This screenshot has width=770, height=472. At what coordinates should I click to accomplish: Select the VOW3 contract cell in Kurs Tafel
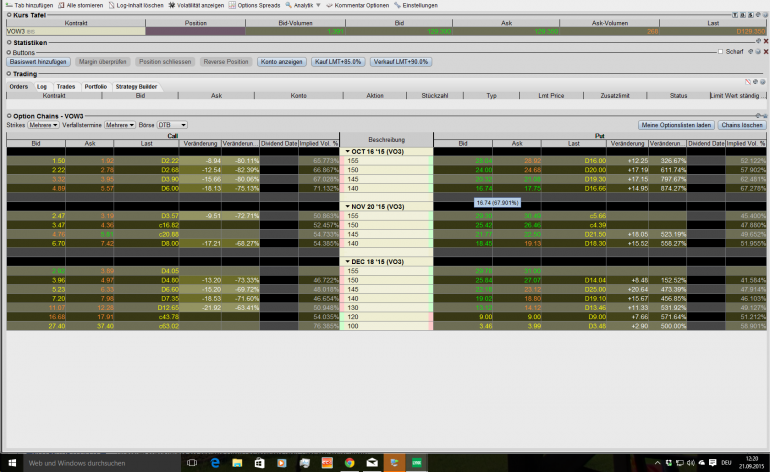[x=76, y=31]
